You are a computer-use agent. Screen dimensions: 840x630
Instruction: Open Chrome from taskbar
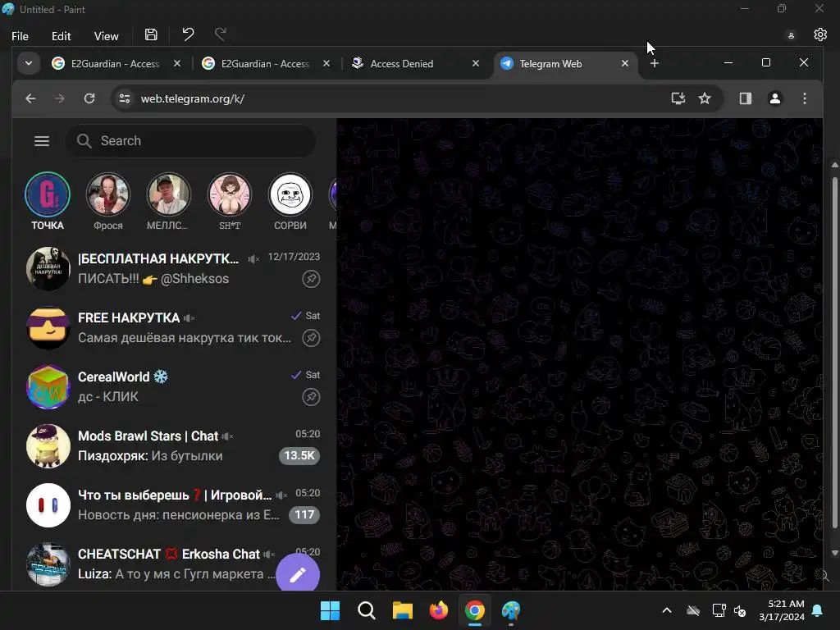[475, 610]
